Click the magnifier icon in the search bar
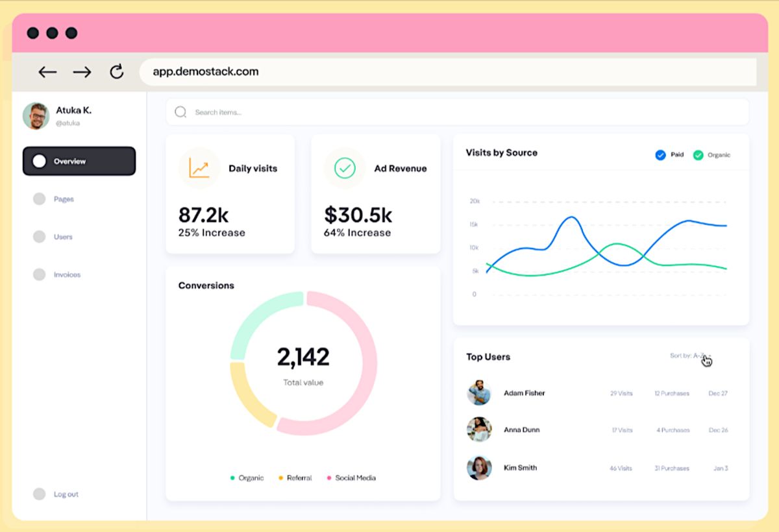Image resolution: width=779 pixels, height=532 pixels. (x=180, y=112)
